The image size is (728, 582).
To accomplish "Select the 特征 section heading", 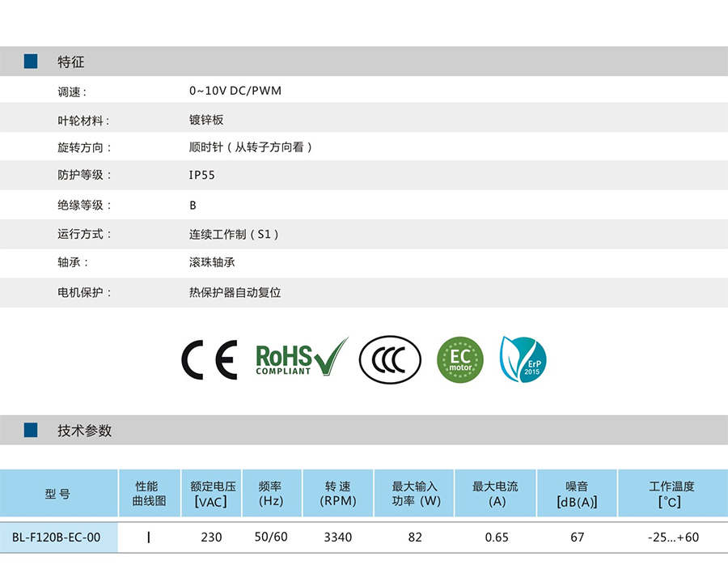I will click(x=70, y=62).
